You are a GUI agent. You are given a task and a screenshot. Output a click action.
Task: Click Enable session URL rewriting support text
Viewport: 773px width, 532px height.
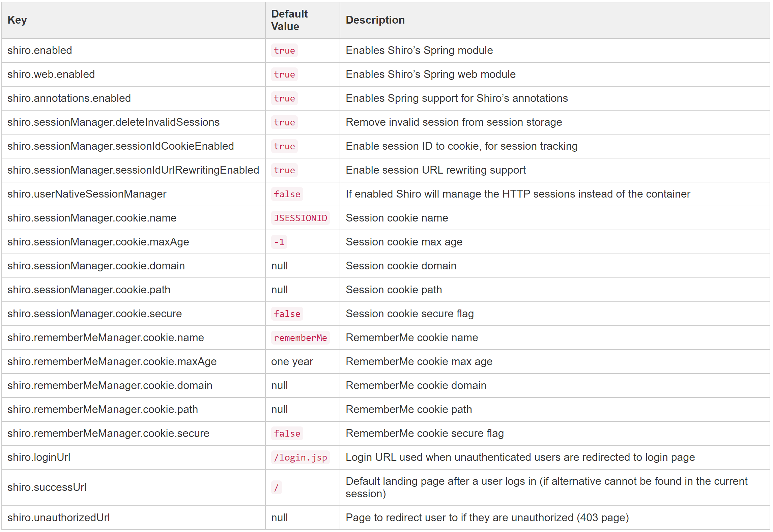(435, 170)
